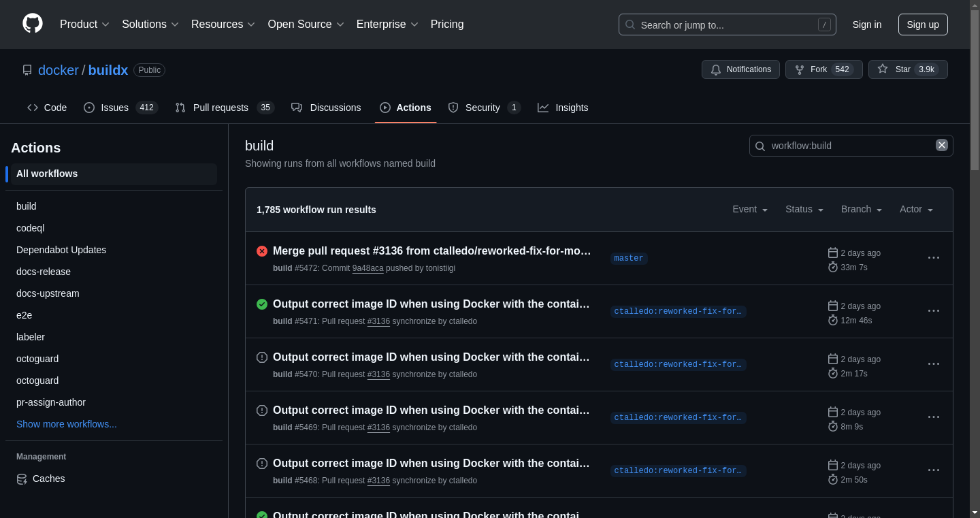Screen dimensions: 980x518
Task: Switch to the Security tab
Action: click(484, 108)
